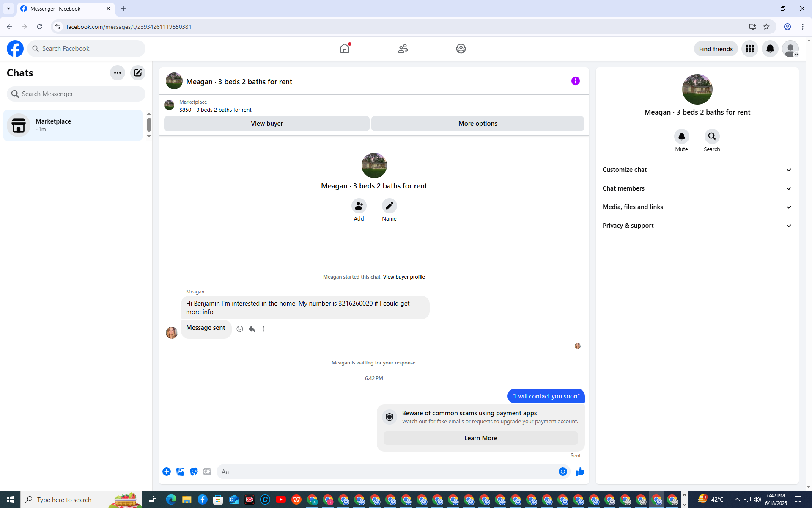Click the Hi Benjamin message from Meagan
The height and width of the screenshot is (508, 812).
tap(305, 308)
